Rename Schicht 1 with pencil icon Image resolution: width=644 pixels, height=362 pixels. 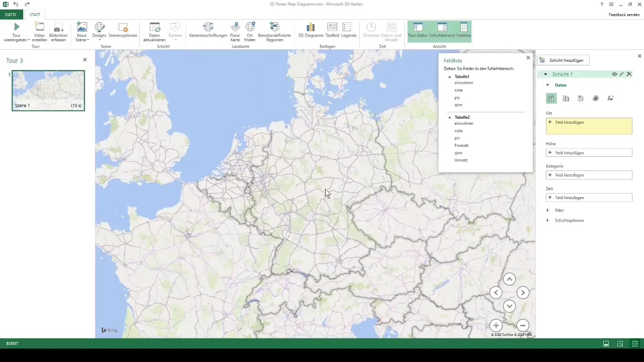622,74
